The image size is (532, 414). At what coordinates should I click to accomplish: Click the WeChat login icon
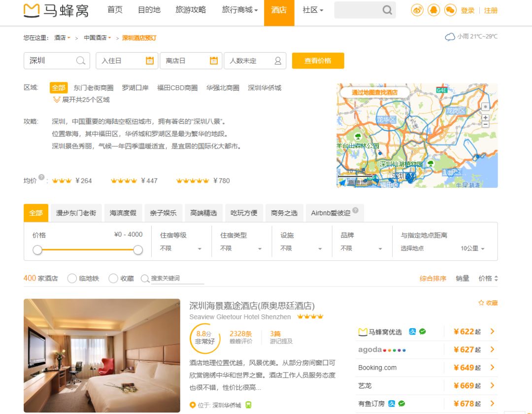click(450, 10)
